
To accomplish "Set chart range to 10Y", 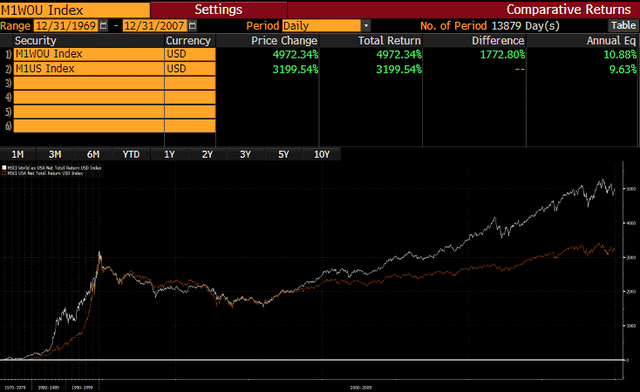I will point(322,154).
